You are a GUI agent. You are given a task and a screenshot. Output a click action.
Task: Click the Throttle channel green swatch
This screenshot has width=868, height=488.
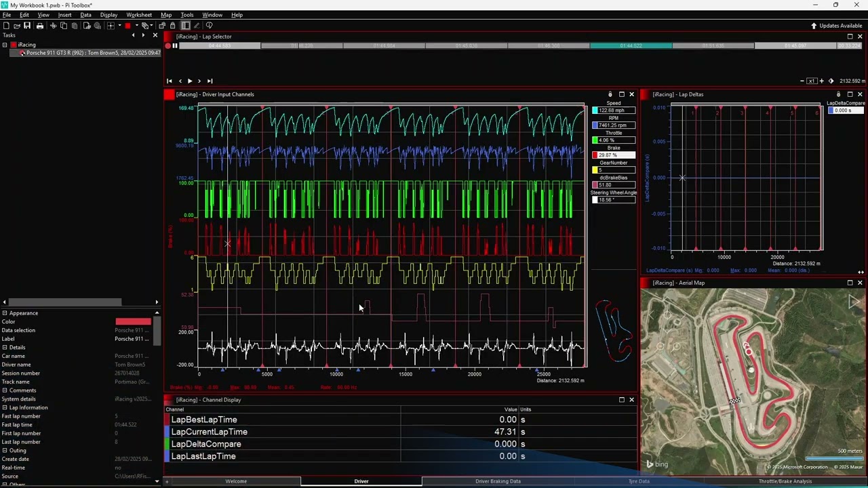(x=595, y=140)
